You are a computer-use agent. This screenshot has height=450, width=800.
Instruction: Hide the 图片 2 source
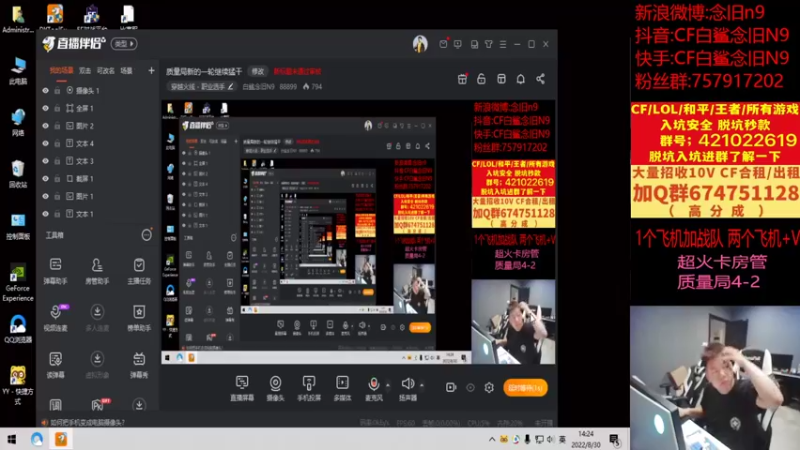click(x=45, y=126)
